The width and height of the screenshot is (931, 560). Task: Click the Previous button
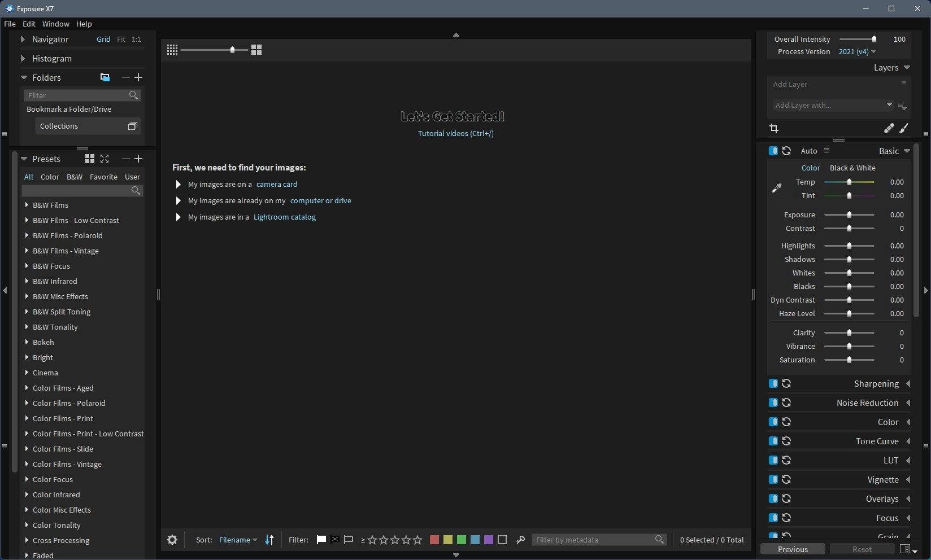pos(793,549)
